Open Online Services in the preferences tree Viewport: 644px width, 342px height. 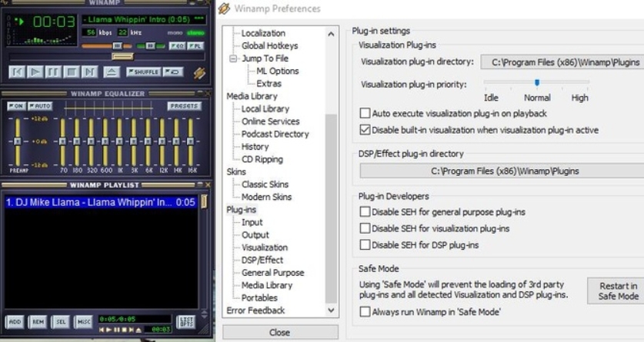point(271,121)
